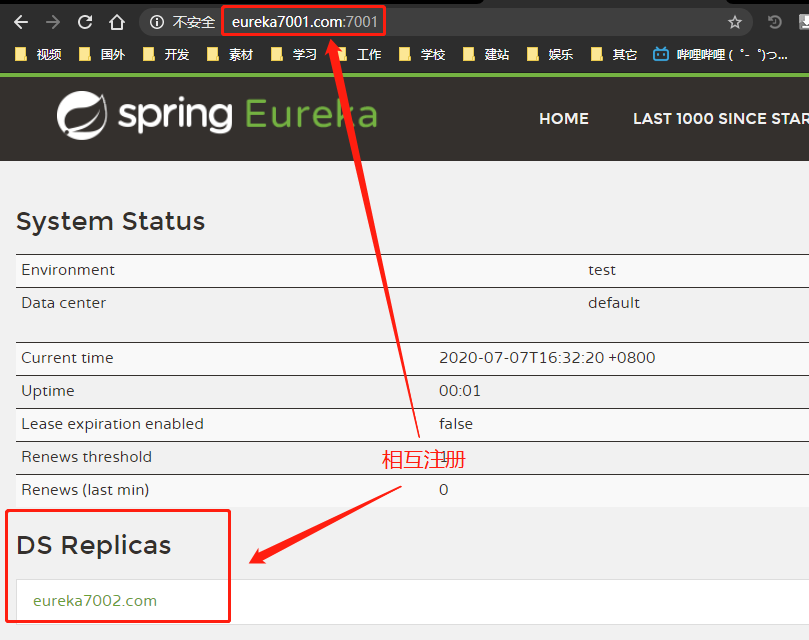Click the 不安全 site security indicator
This screenshot has height=640, width=809.
(182, 20)
